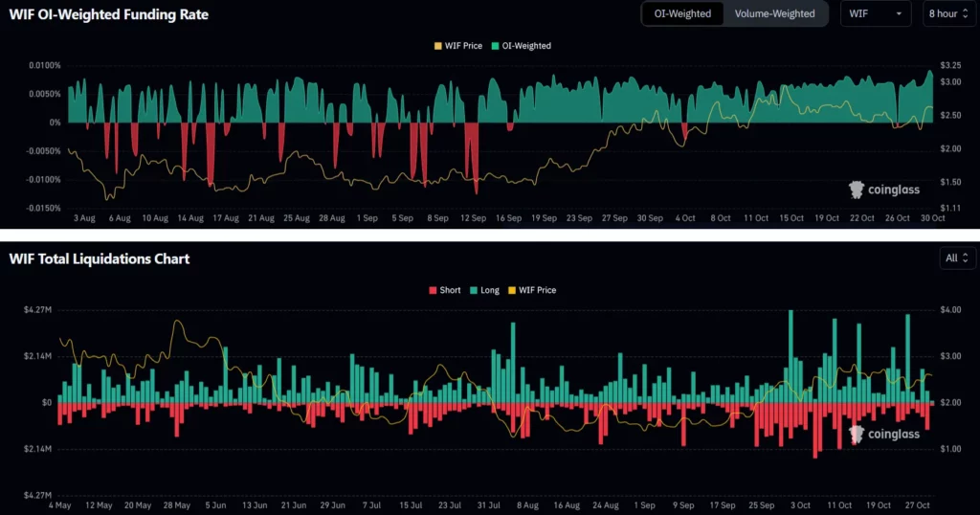
Task: Click the 27 Oct date label
Action: tap(918, 505)
